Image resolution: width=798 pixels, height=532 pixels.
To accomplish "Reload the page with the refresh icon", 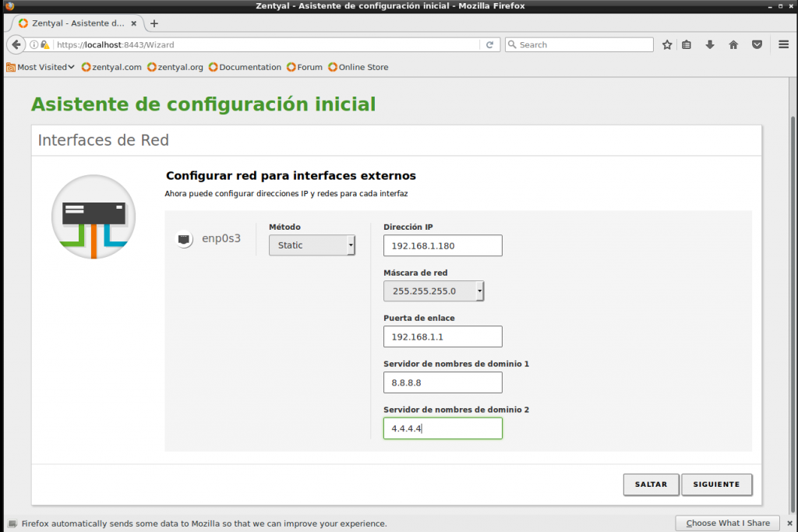I will coord(489,44).
